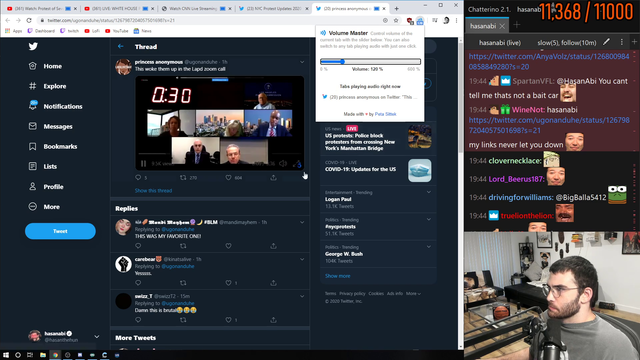Mute the tweet video with speaker icon
The image size is (640, 360).
pos(283,164)
